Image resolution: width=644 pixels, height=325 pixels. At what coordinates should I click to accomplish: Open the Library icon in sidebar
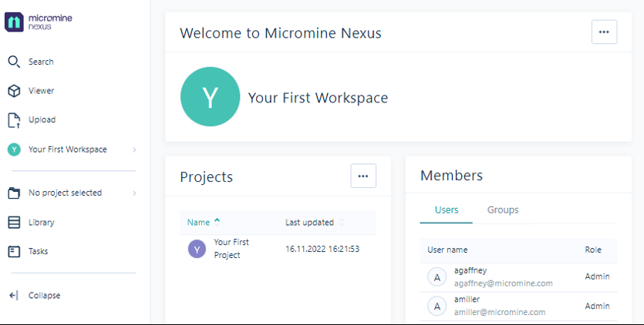[x=14, y=223]
